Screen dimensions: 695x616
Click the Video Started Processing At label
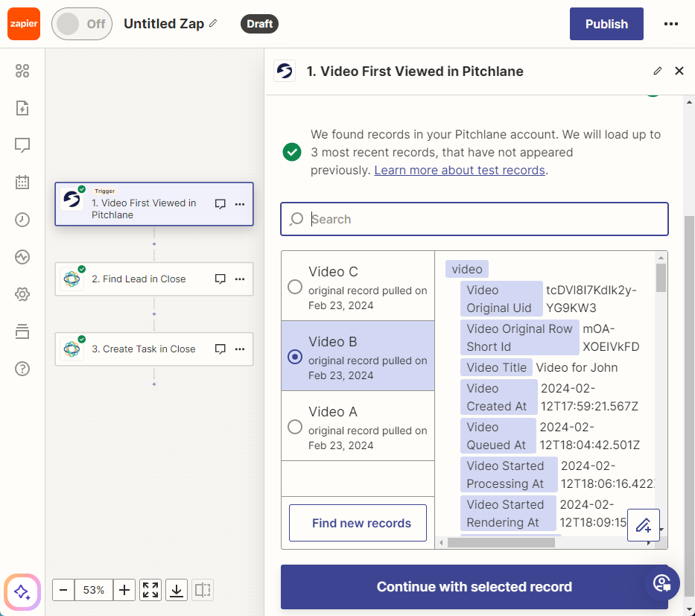(509, 474)
